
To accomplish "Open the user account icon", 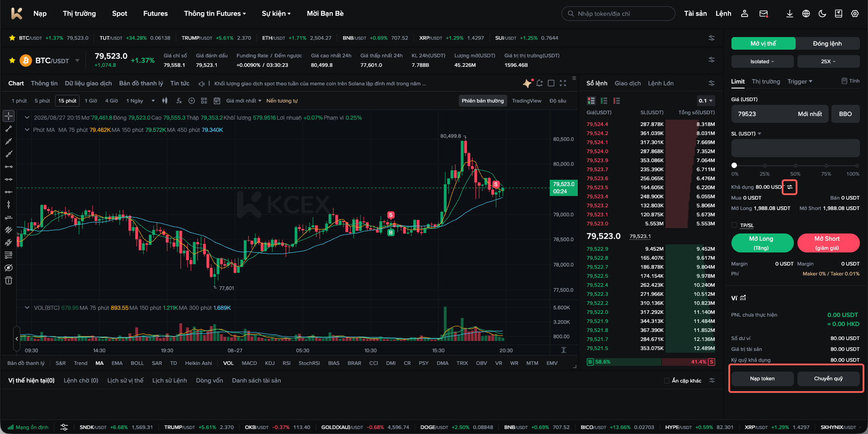I will pos(744,14).
